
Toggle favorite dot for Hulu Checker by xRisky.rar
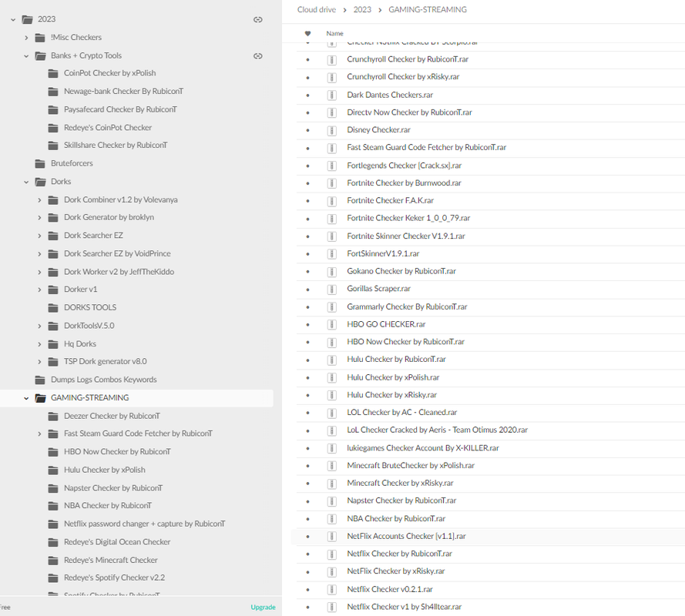coord(307,396)
